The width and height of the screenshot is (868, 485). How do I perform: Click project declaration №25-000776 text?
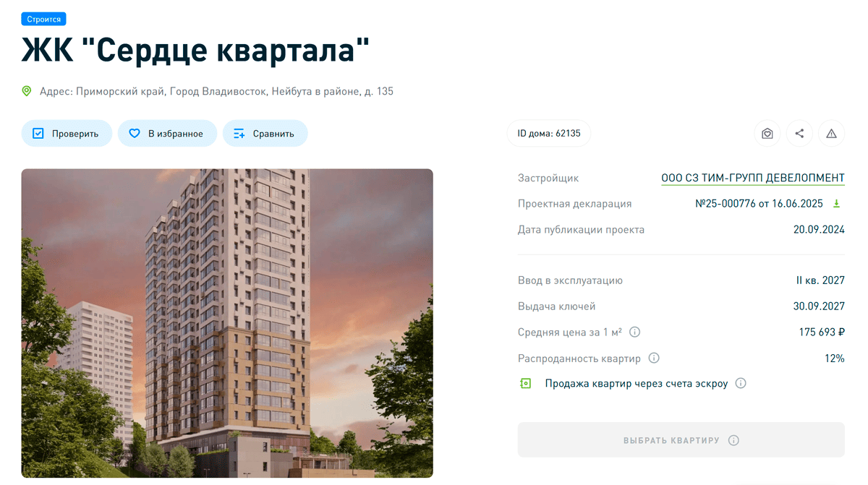click(x=759, y=204)
